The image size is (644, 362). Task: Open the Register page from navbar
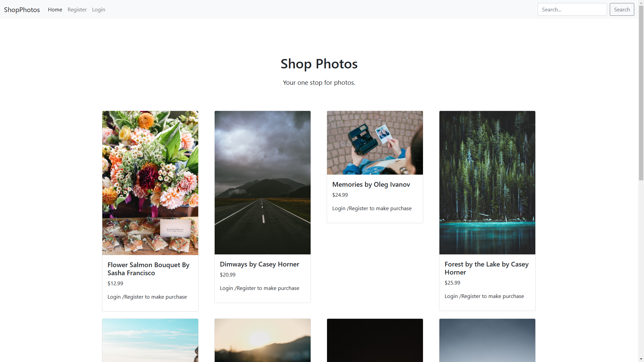point(77,9)
